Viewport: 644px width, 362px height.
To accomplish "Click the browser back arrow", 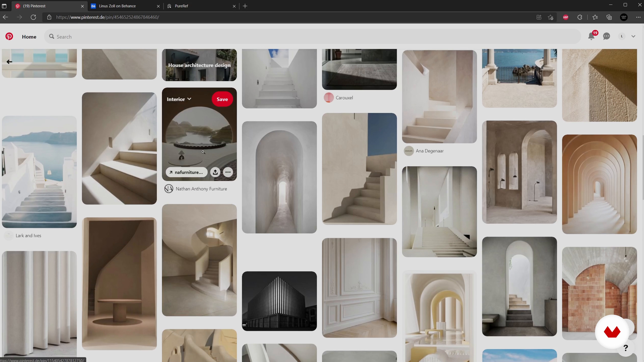I will [x=6, y=17].
